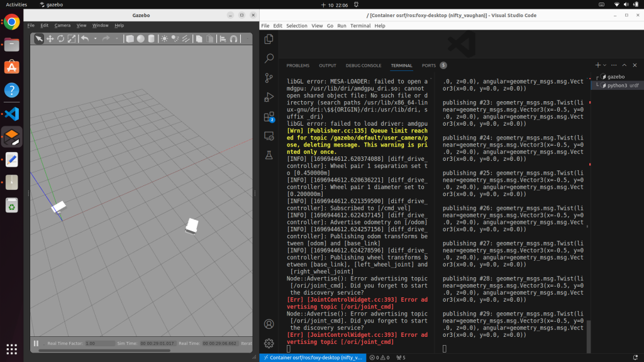Click the paste icon in Gazebo toolbar
The width and height of the screenshot is (644, 362).
(x=210, y=38)
